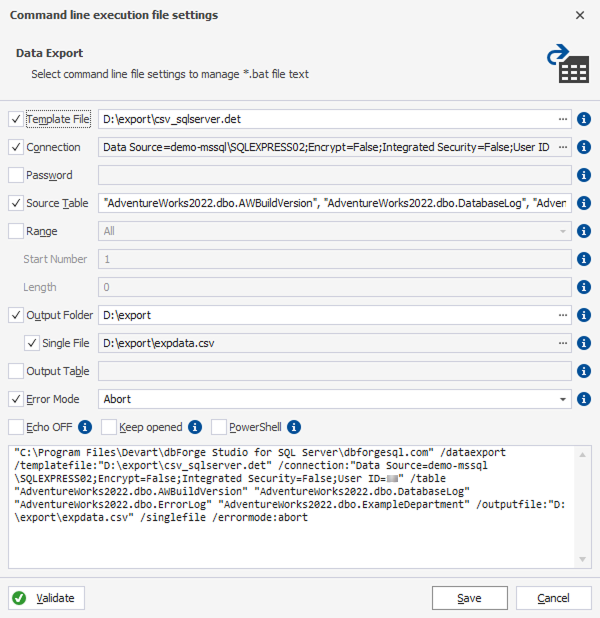Enable the Output Table checkbox
This screenshot has height=618, width=600.
click(16, 371)
